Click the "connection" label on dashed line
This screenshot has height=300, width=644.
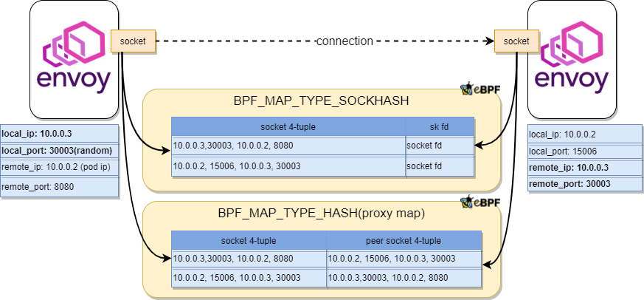[x=344, y=41]
